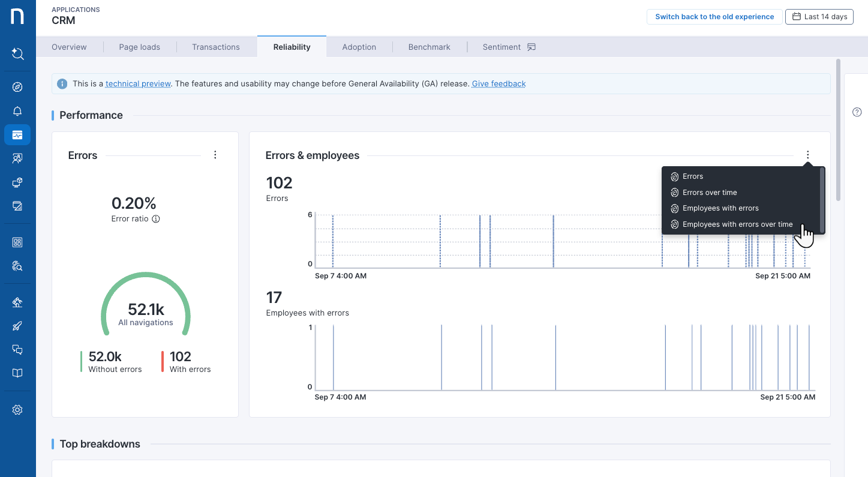Open the Errors card three-dot menu
Viewport: 868px width, 477px height.
click(x=215, y=155)
